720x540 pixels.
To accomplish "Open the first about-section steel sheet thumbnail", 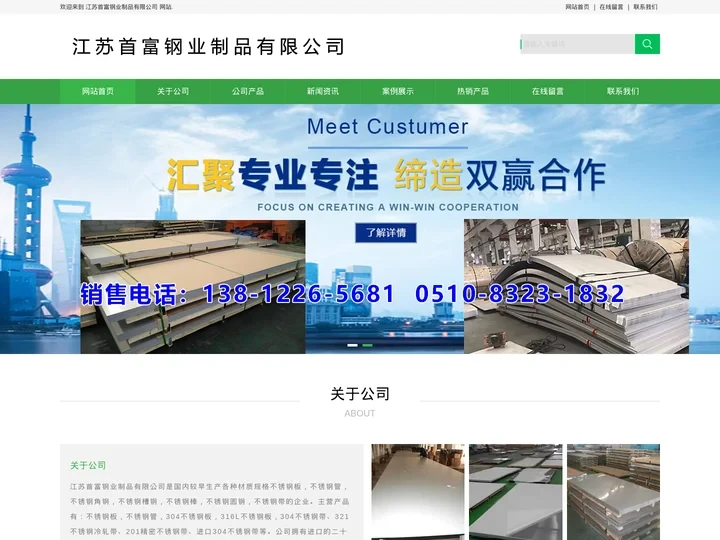I will 418,492.
